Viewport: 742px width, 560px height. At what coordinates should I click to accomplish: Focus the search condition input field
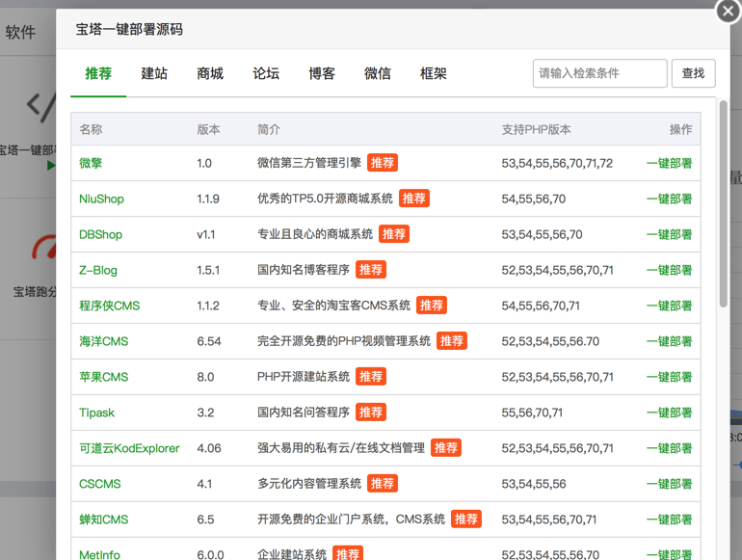[599, 73]
